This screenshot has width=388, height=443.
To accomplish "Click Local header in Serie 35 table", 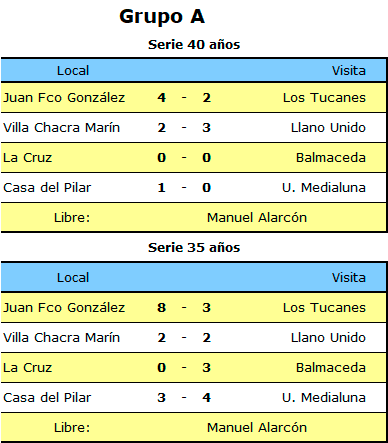I will (73, 278).
